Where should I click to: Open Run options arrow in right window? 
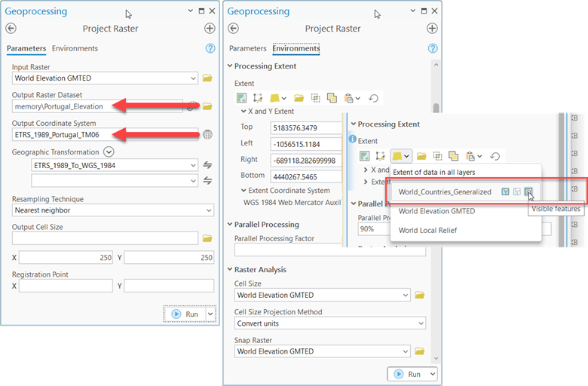tap(433, 374)
